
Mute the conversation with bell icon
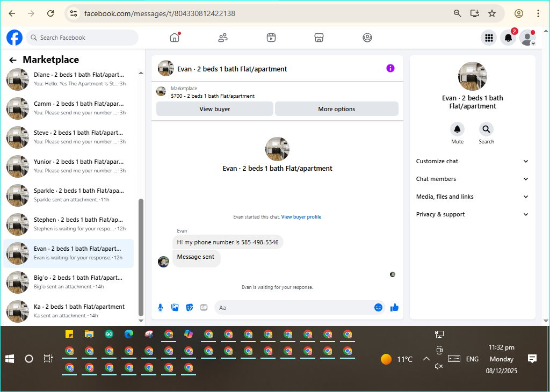click(x=458, y=129)
